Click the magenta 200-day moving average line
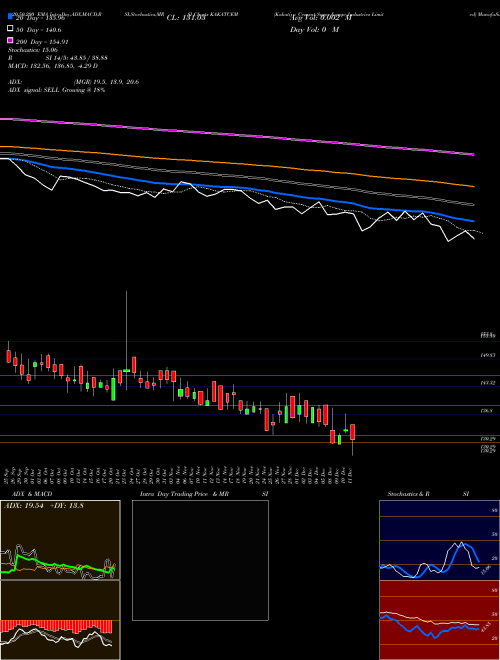This screenshot has width=500, height=660. pos(237,136)
